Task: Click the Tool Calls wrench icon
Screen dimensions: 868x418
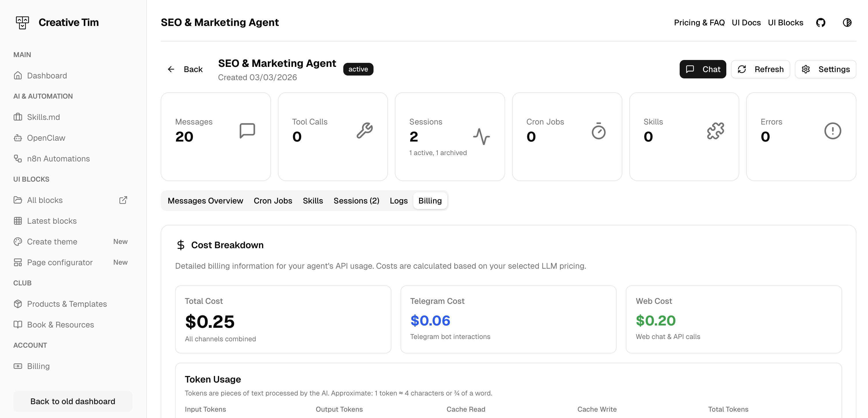Action: tap(365, 131)
